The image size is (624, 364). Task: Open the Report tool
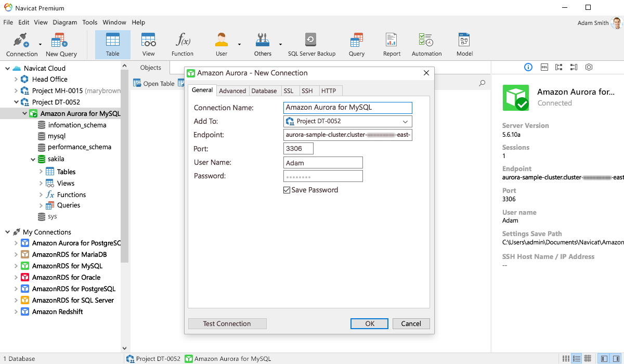tap(392, 45)
